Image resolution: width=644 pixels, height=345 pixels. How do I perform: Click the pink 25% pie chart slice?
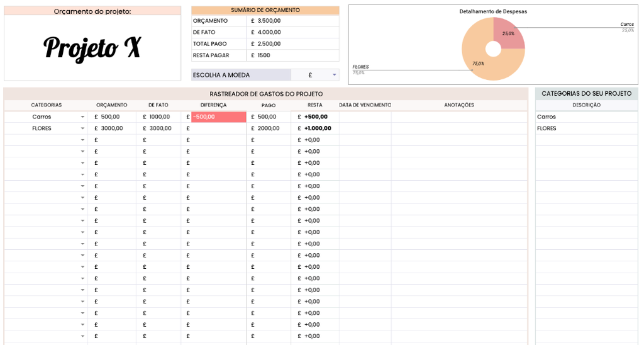click(x=508, y=33)
